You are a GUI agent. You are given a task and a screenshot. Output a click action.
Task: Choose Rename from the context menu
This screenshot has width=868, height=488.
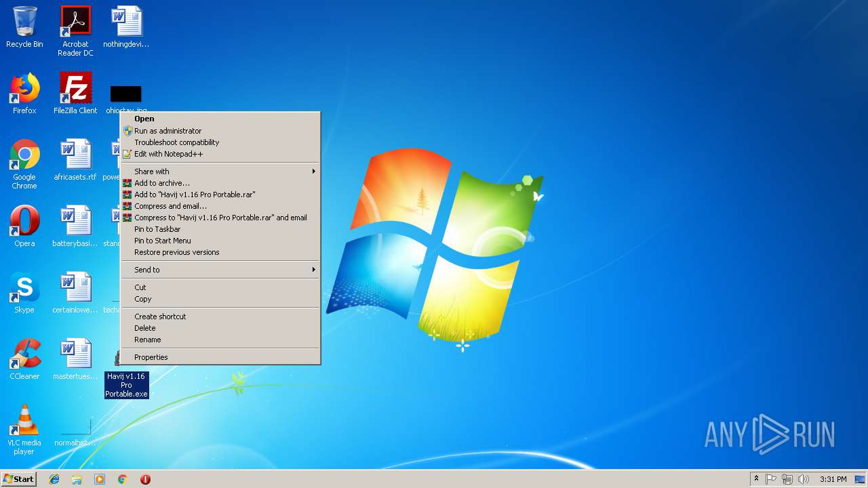(220, 340)
